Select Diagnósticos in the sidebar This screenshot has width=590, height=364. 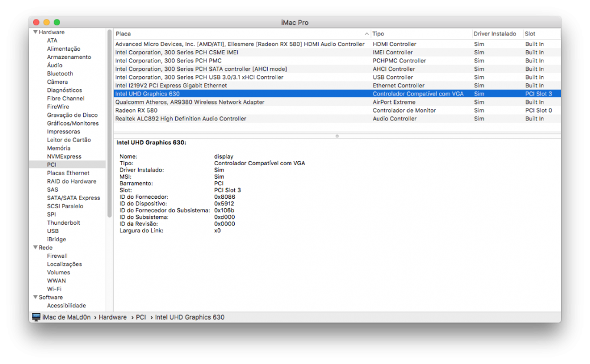tap(64, 90)
